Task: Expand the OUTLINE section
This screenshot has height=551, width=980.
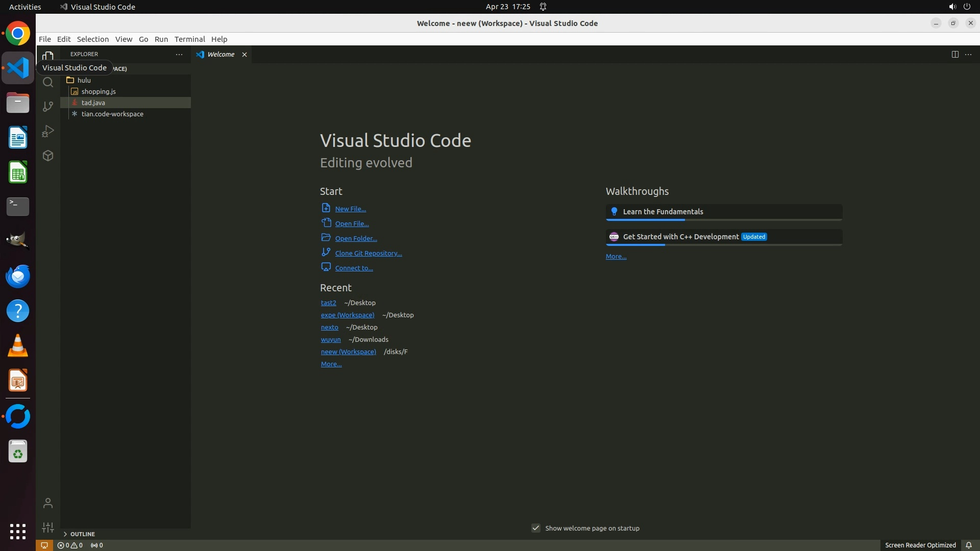Action: (x=82, y=534)
